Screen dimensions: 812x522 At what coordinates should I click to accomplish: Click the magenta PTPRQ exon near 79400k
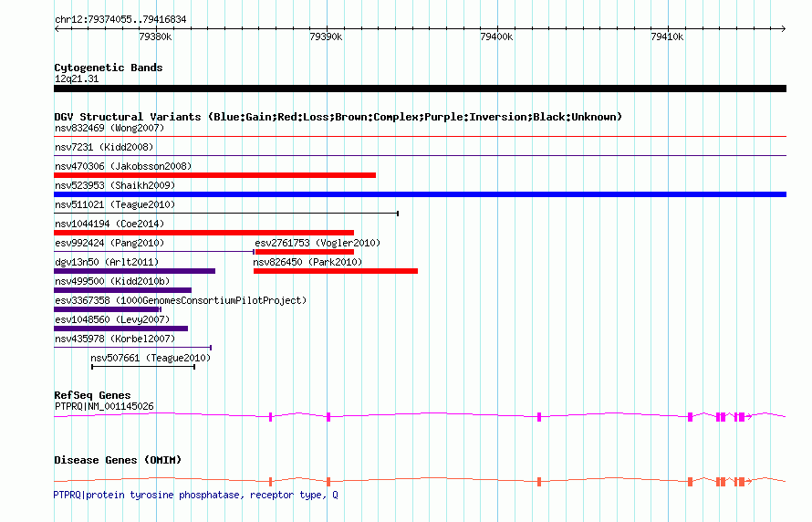pyautogui.click(x=539, y=417)
